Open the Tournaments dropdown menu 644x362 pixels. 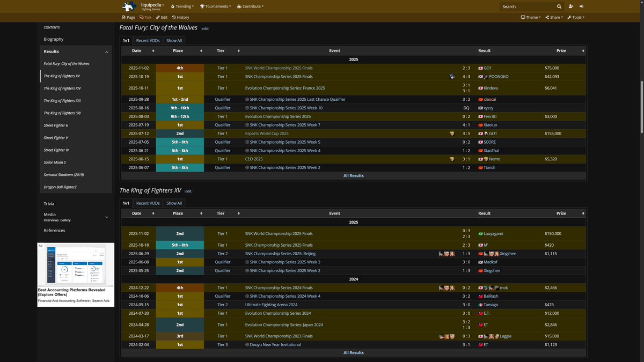(x=215, y=6)
